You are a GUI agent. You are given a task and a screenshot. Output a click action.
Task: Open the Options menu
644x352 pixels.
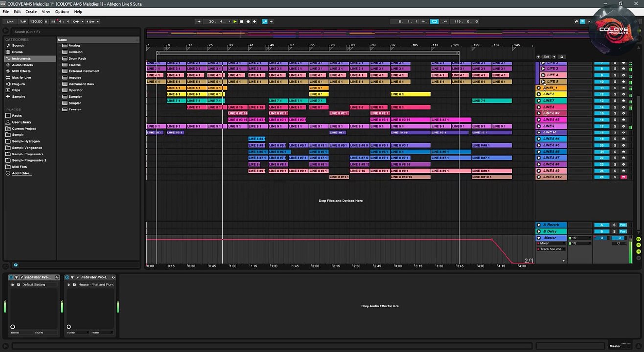tap(62, 12)
